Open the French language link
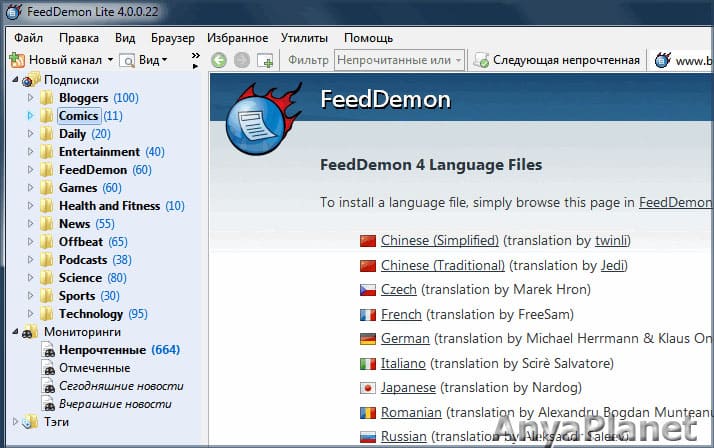 pos(401,314)
